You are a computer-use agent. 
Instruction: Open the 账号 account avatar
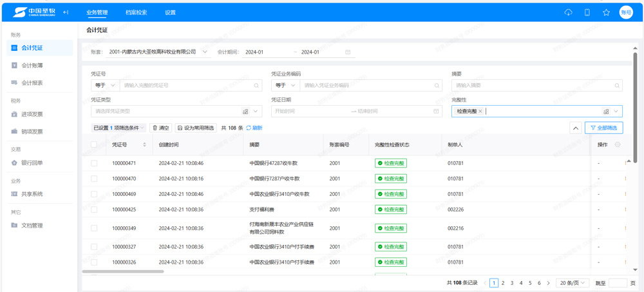(626, 12)
